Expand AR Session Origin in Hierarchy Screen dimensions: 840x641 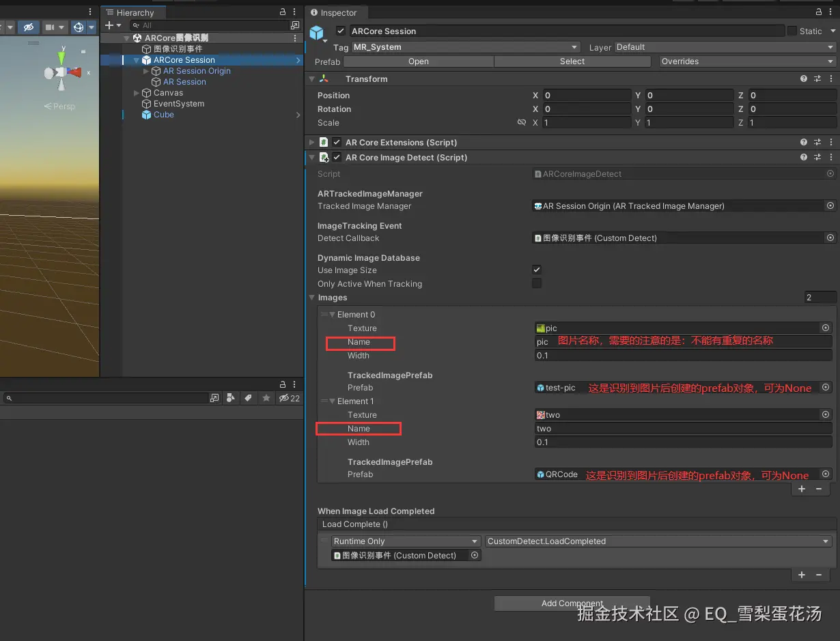(146, 71)
